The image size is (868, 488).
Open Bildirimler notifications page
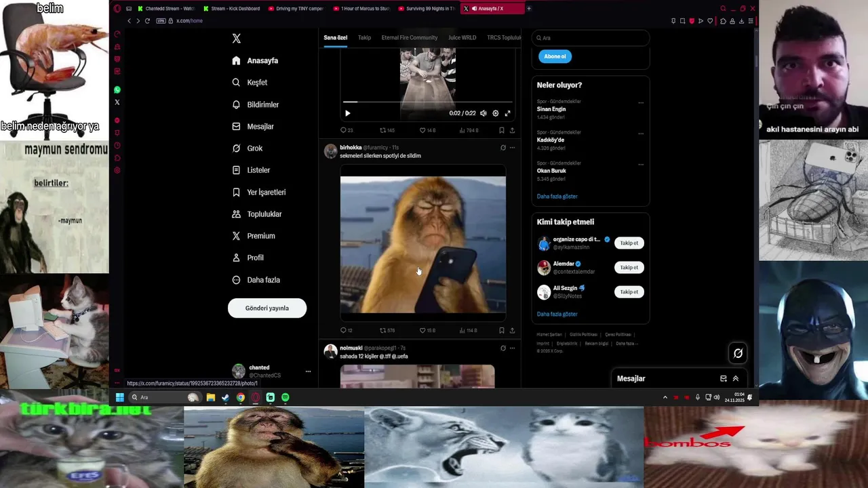255,104
